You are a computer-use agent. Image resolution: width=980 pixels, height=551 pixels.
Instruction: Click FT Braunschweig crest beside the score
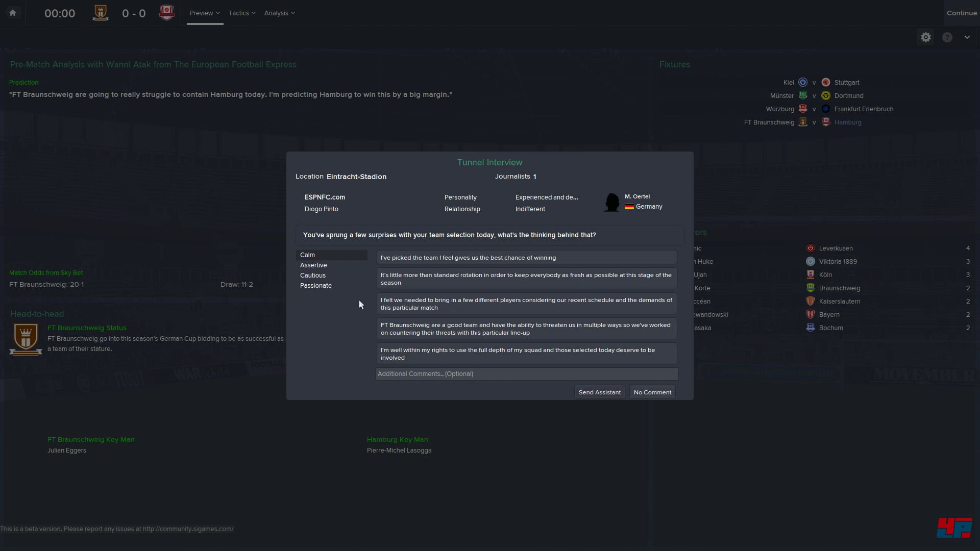(x=101, y=13)
